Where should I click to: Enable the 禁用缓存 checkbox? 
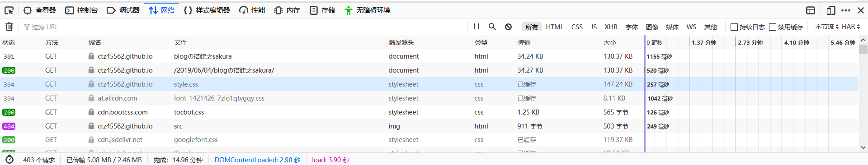773,27
